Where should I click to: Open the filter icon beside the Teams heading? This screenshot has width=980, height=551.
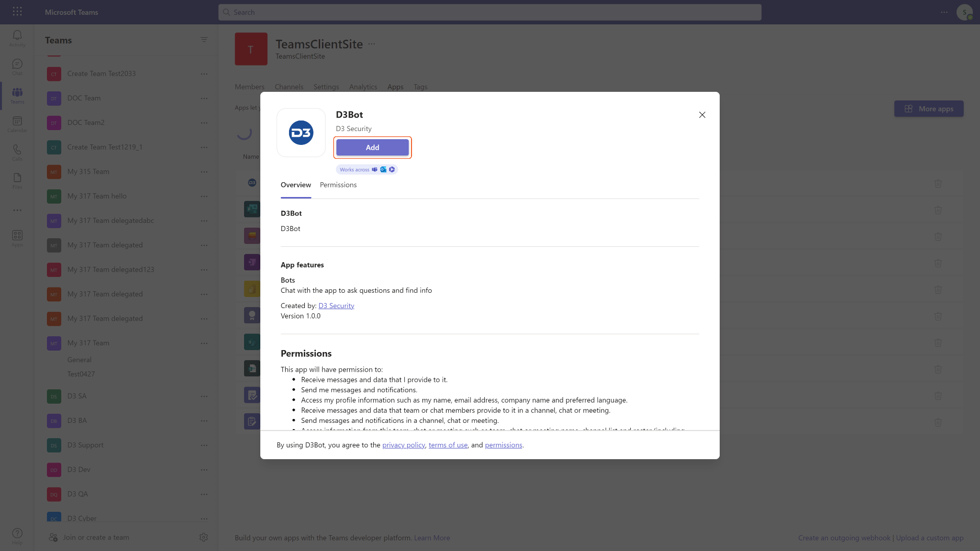[204, 40]
